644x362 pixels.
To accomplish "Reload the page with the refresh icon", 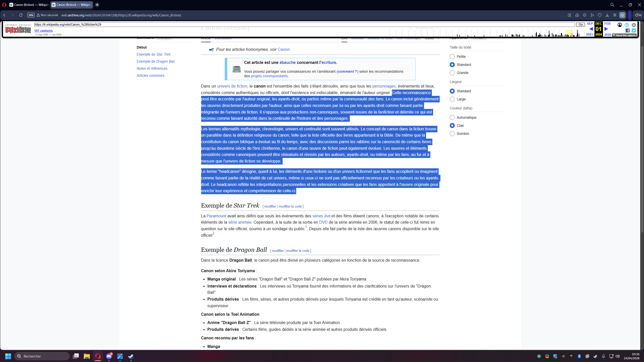I will 21,15.
